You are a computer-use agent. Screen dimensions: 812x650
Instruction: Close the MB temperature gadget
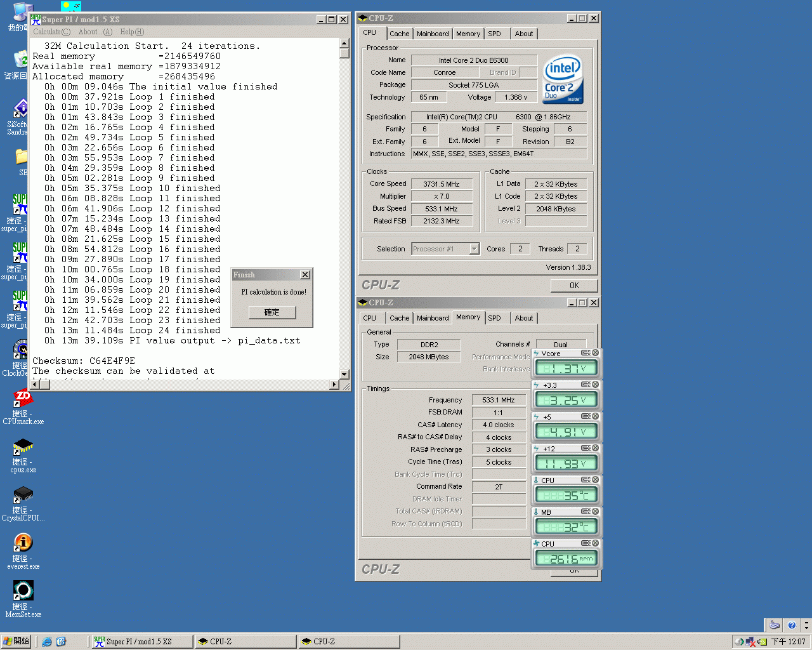click(x=595, y=512)
